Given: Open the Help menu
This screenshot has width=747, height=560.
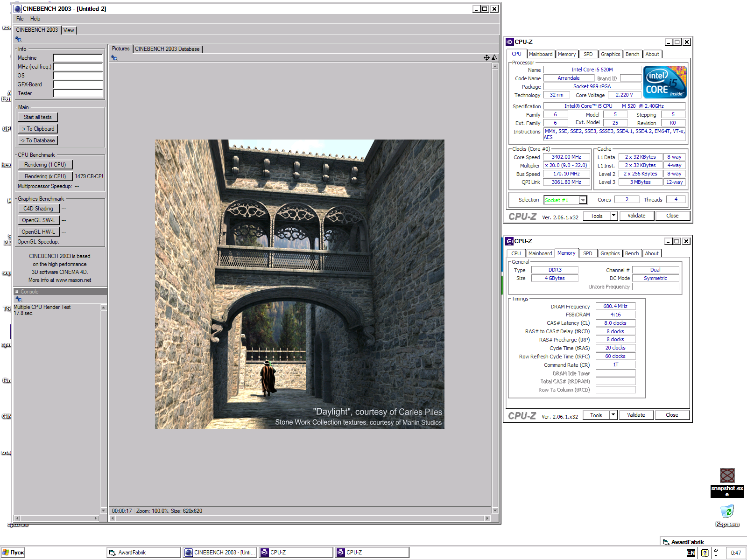Looking at the screenshot, I should (x=35, y=19).
